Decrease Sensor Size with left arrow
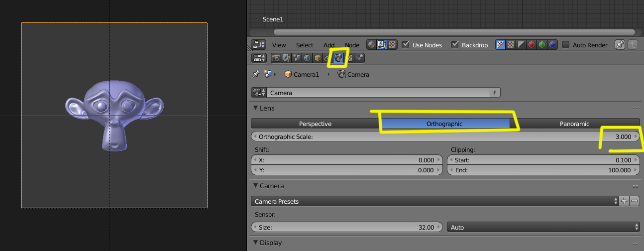This screenshot has height=251, width=644. tap(255, 227)
